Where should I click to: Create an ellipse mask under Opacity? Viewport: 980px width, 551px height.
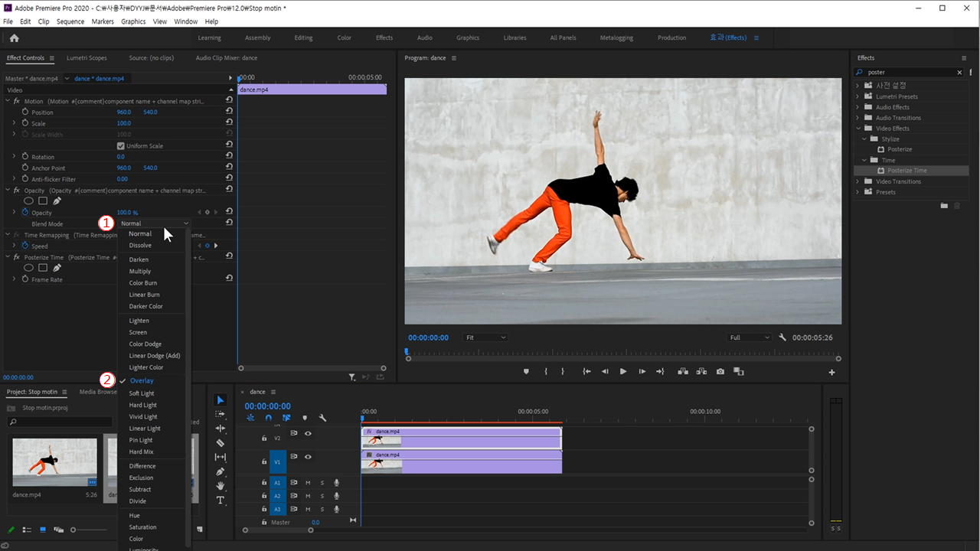pos(29,201)
